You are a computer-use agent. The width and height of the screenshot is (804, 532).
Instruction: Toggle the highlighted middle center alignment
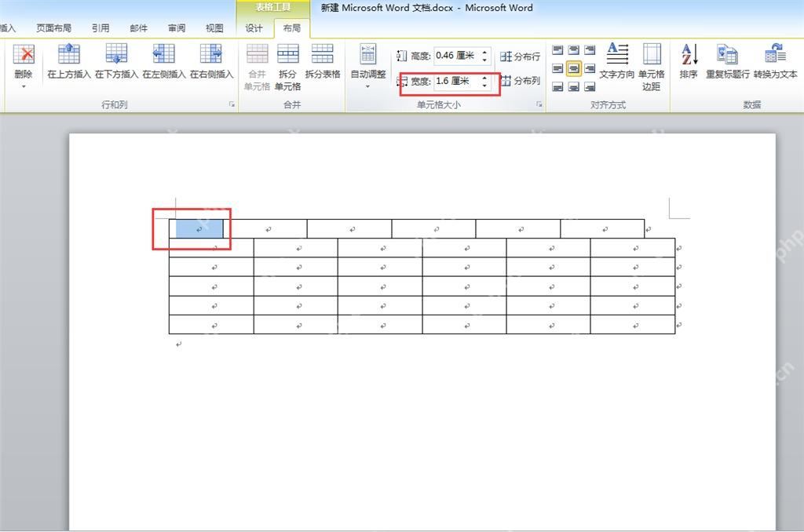(574, 68)
